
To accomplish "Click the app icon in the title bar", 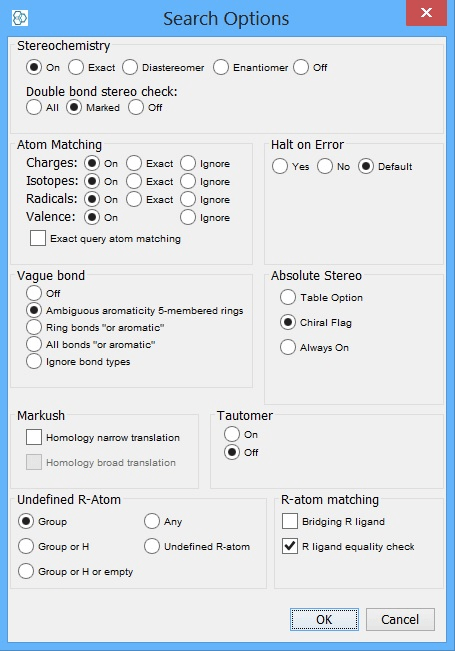I will (x=20, y=18).
